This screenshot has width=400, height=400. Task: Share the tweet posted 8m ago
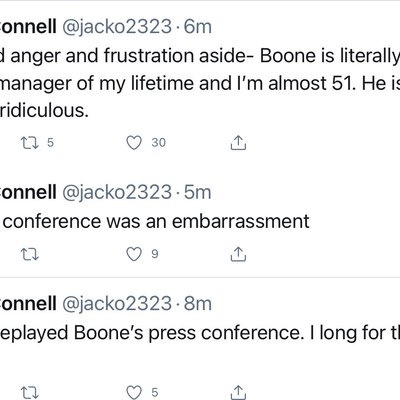pos(238,392)
